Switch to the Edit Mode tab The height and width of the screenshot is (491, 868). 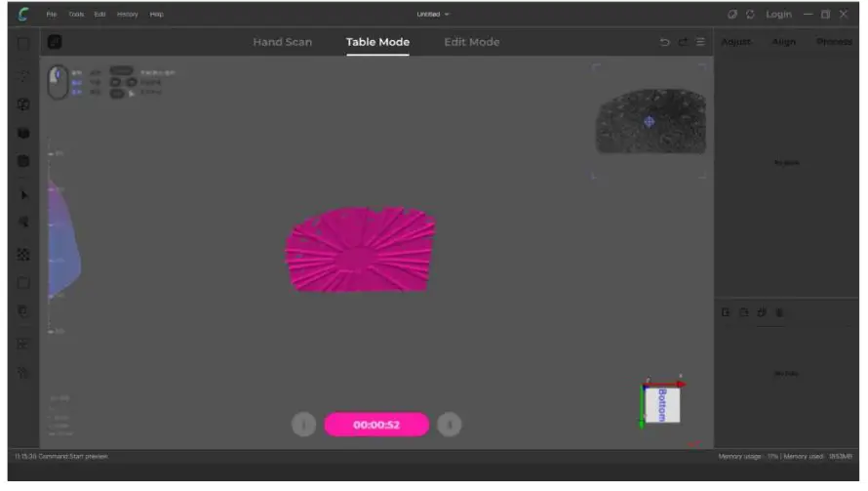[x=472, y=42]
